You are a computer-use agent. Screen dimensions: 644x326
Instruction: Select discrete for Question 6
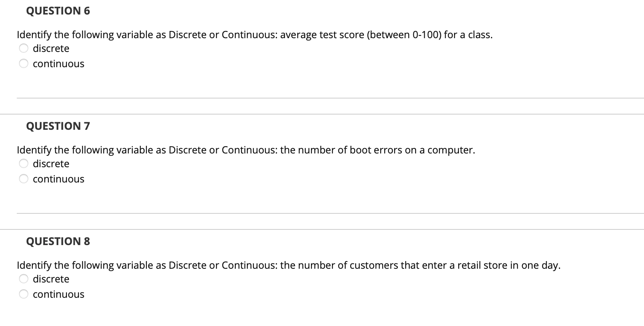(x=24, y=48)
